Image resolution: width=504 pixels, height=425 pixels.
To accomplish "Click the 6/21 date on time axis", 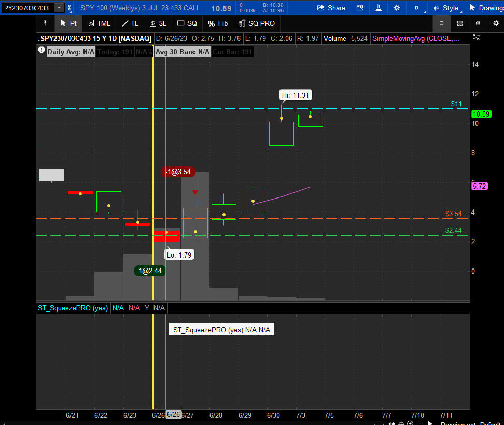I will (72, 415).
